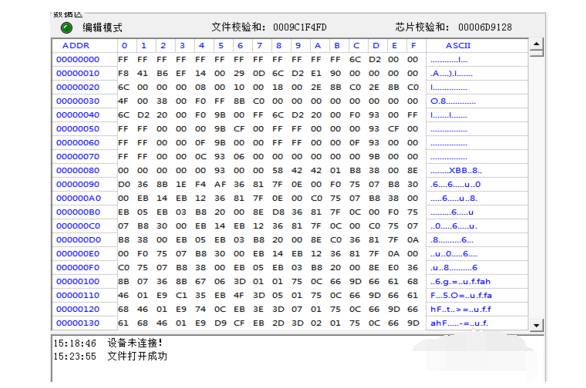586x388 pixels.
Task: Select address row 00000100
Action: 78,281
